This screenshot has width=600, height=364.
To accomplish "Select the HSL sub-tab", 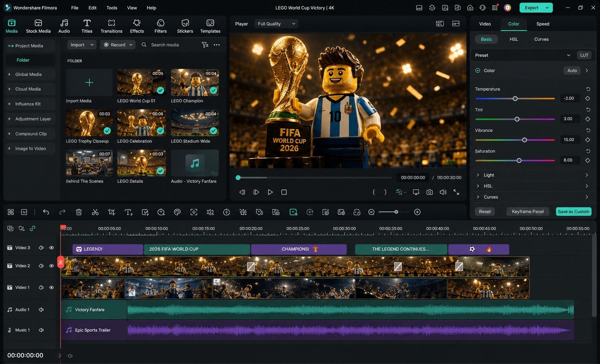I will click(x=514, y=39).
